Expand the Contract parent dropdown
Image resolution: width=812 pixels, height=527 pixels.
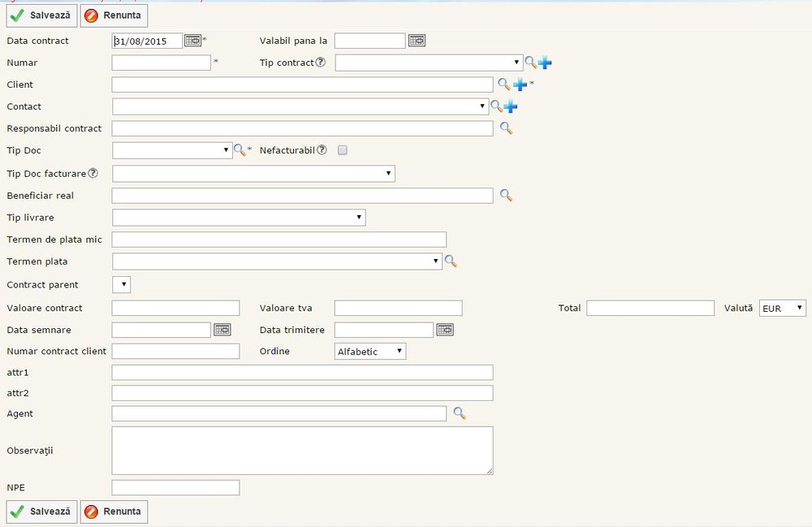[x=121, y=285]
